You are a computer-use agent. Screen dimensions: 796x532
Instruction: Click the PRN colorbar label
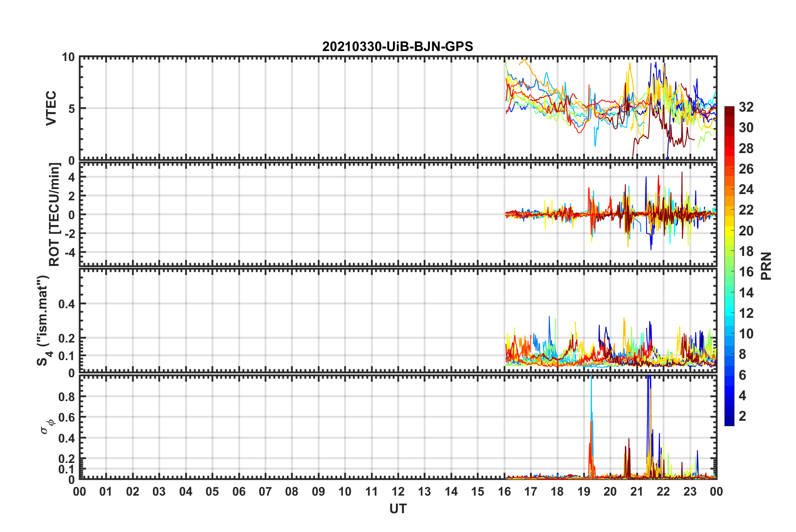click(x=766, y=266)
